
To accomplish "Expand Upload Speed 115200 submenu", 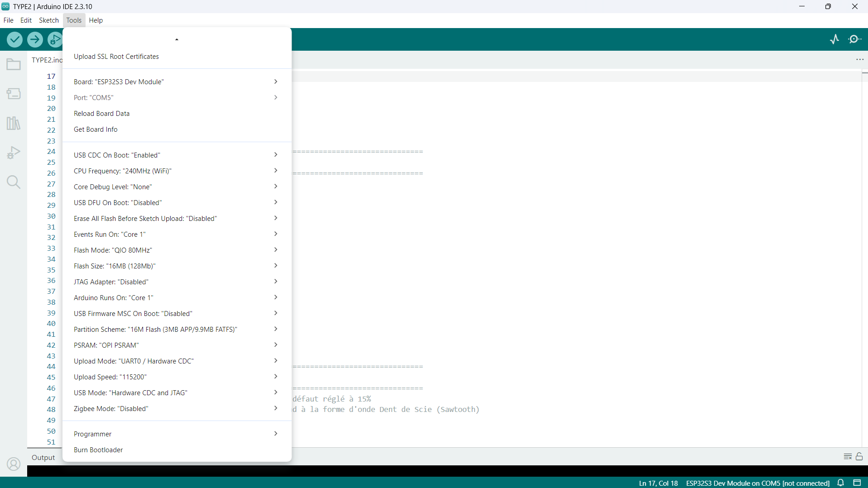I will [x=177, y=377].
